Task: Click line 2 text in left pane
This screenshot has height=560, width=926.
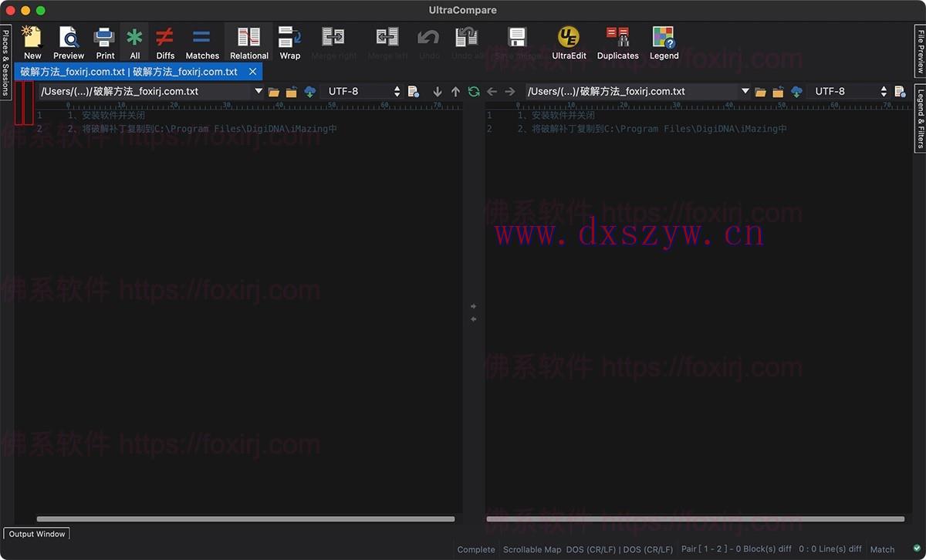Action: point(202,129)
